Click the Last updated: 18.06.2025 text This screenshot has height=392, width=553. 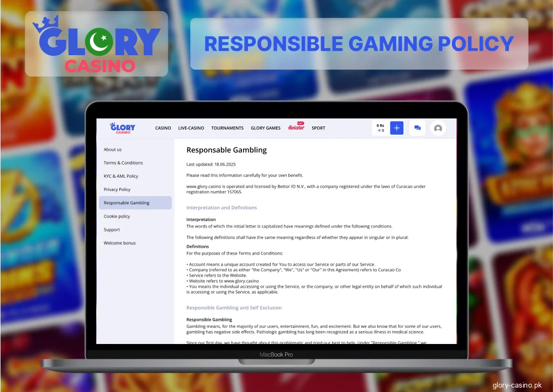[211, 165]
